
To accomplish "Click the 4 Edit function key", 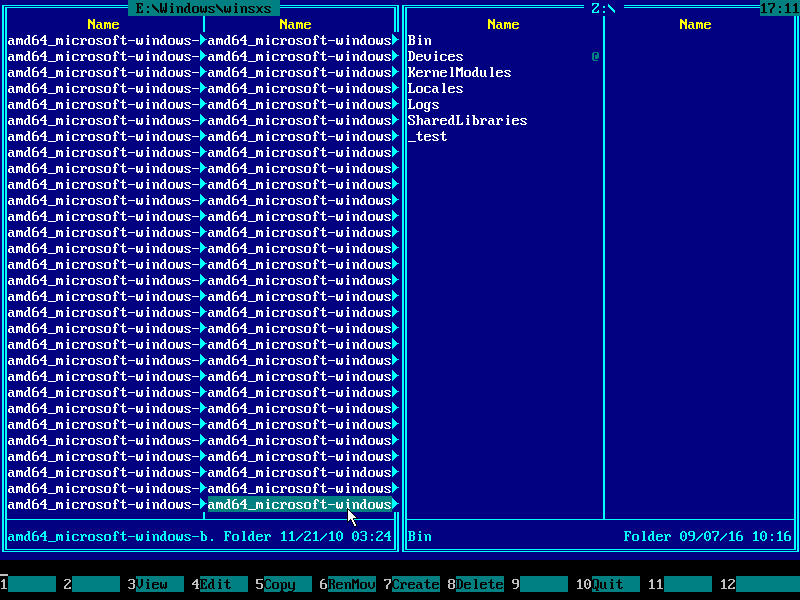I will [220, 584].
